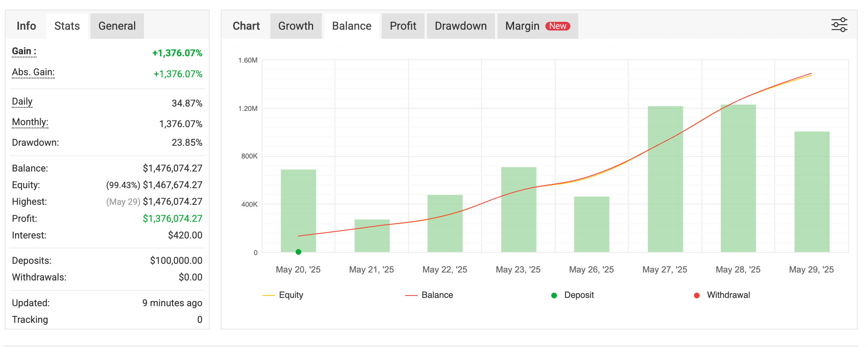868x347 pixels.
Task: Click the green deposit marker dot
Action: (298, 252)
